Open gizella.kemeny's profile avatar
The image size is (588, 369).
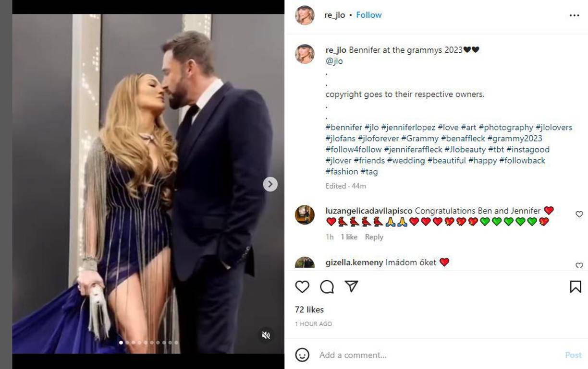(305, 263)
